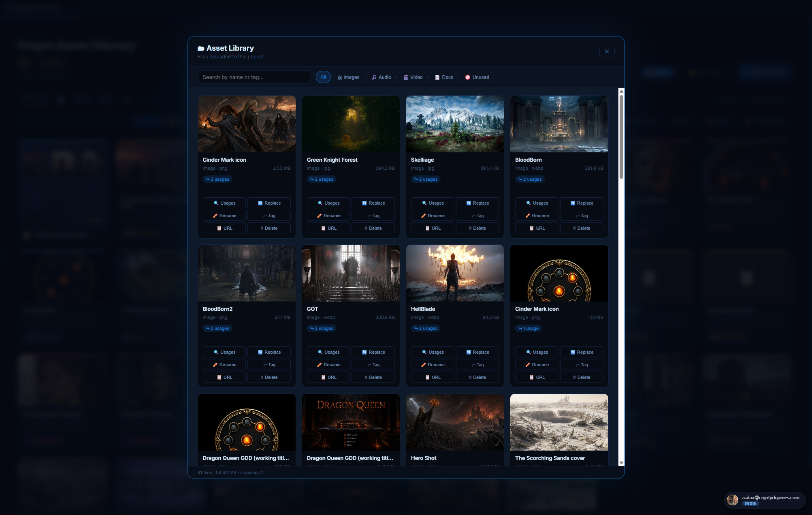Open the a.alaa@cryptydqames.com account chip

tap(764, 500)
